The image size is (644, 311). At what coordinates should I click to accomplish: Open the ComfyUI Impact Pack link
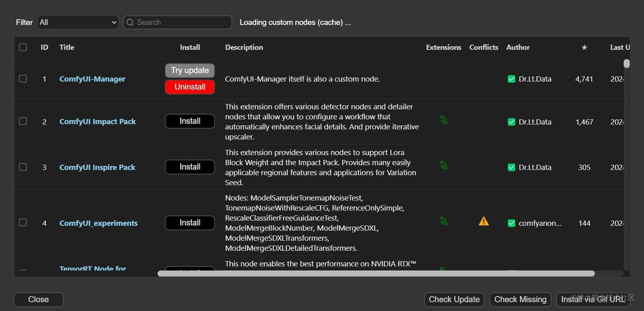[x=97, y=122]
